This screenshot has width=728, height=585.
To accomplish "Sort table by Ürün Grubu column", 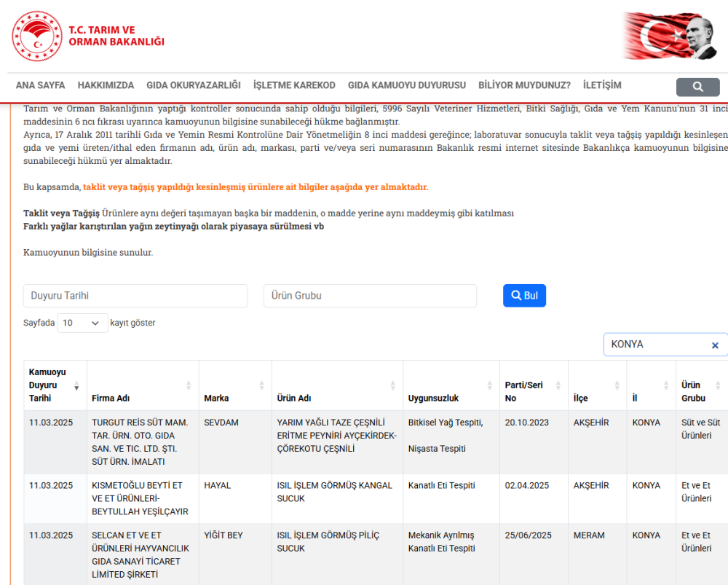I will [718, 385].
